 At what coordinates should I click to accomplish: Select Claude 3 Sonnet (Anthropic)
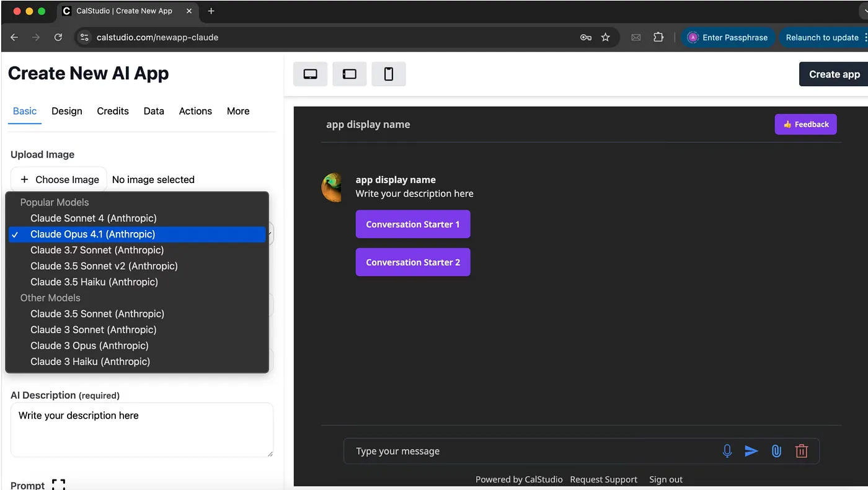coord(137,330)
